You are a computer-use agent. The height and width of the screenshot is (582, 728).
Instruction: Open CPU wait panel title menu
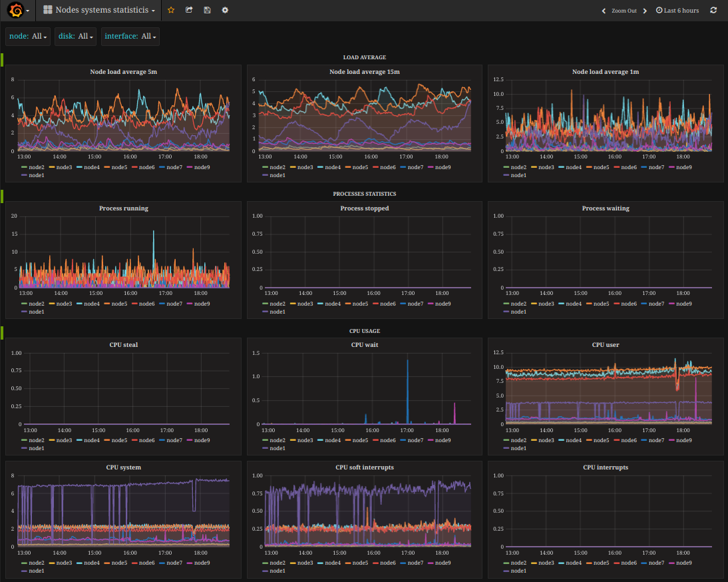(365, 345)
